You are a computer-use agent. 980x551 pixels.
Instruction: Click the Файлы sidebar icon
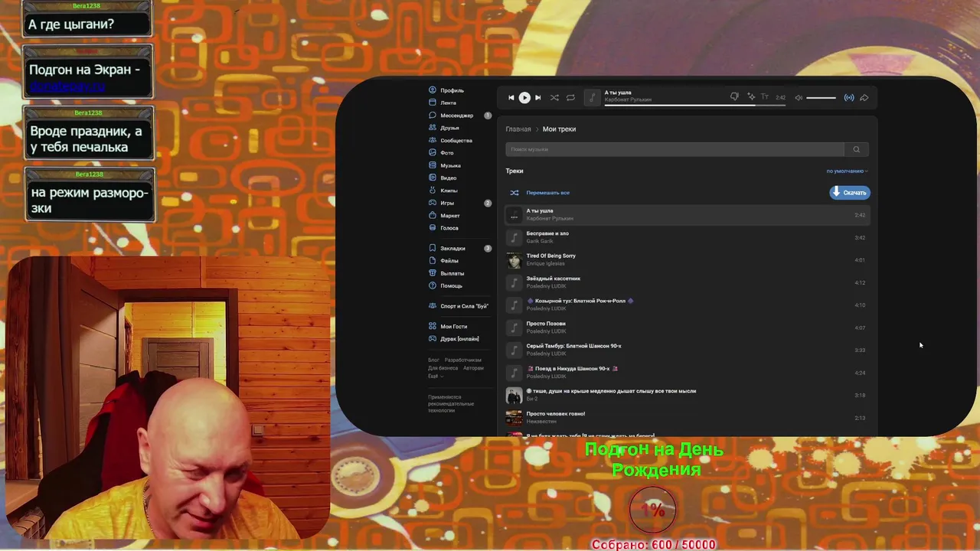(x=433, y=261)
